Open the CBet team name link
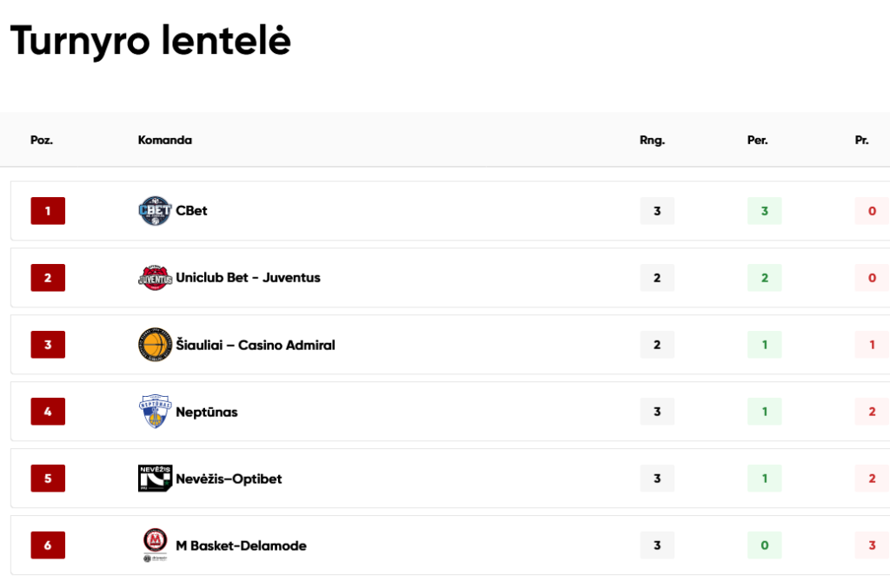Image resolution: width=890 pixels, height=588 pixels. point(191,211)
